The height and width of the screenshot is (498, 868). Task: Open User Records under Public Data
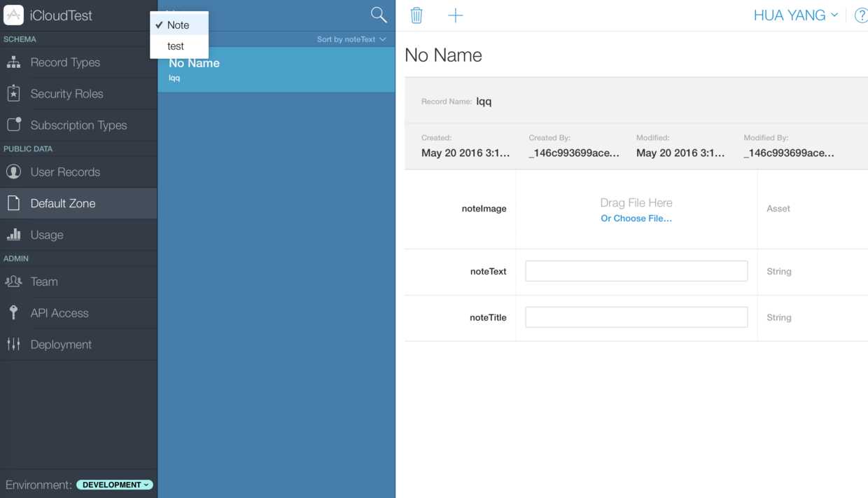point(65,172)
